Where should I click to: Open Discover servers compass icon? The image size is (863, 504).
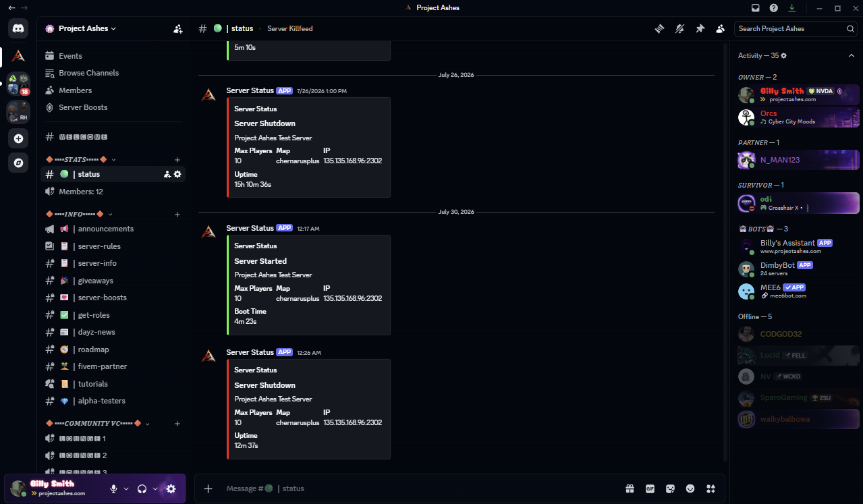(18, 163)
